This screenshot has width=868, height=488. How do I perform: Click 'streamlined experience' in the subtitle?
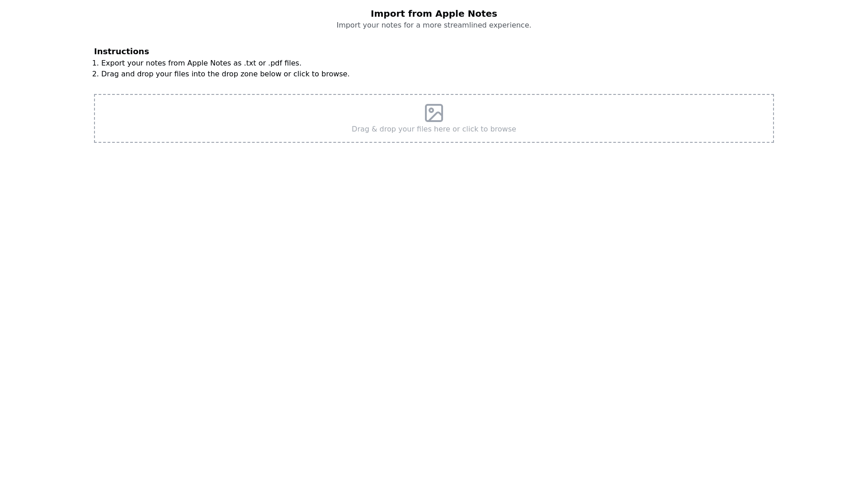(x=487, y=25)
